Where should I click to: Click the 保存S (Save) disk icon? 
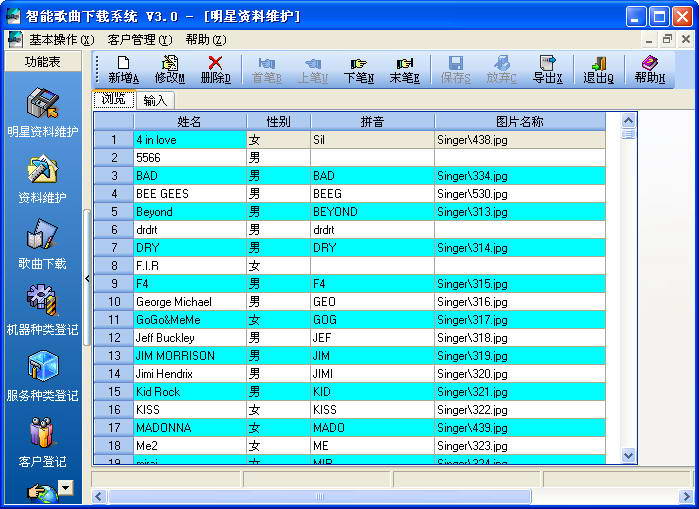click(456, 63)
